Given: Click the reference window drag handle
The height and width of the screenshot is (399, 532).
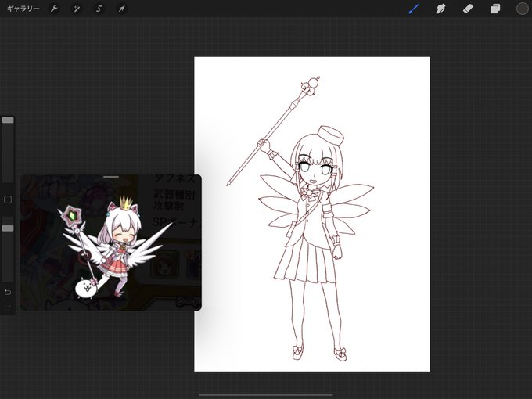Looking at the screenshot, I should click(x=111, y=177).
